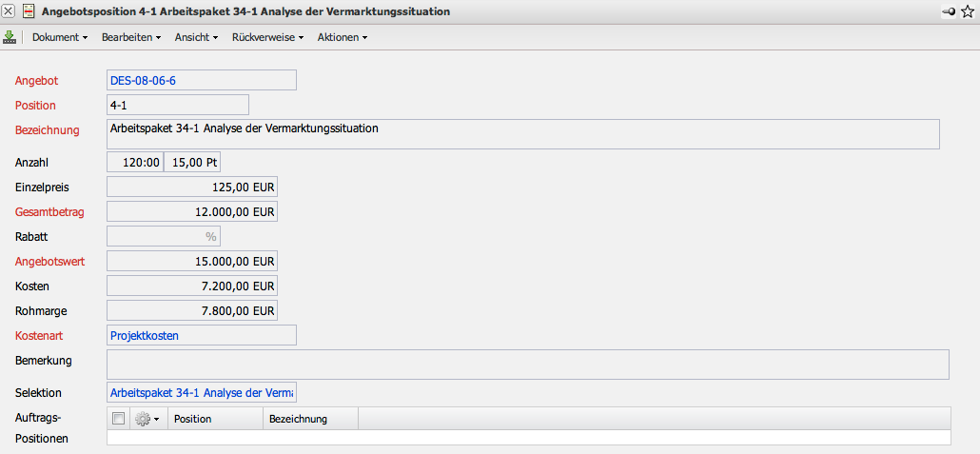Click the green save/download icon in toolbar
The width and height of the screenshot is (980, 454).
click(10, 37)
